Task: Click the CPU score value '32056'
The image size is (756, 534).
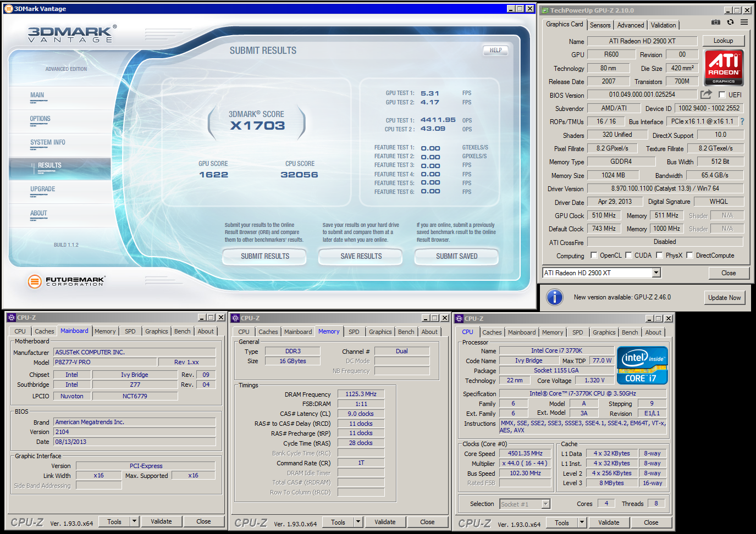Action: pyautogui.click(x=299, y=175)
